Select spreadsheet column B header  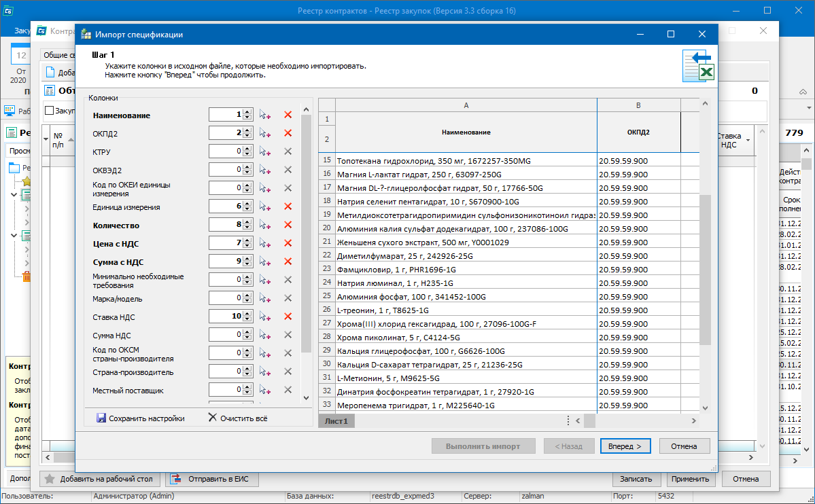638,105
